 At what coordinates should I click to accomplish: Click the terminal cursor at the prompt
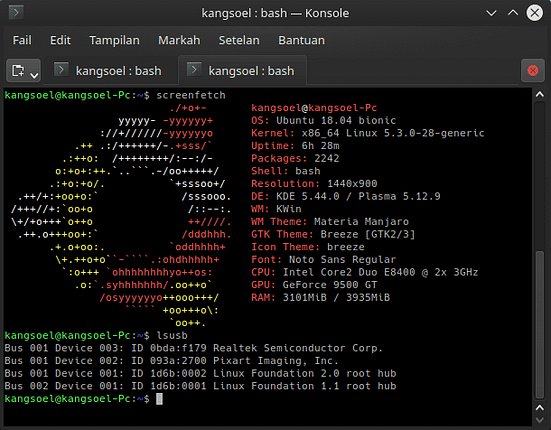[x=159, y=399]
